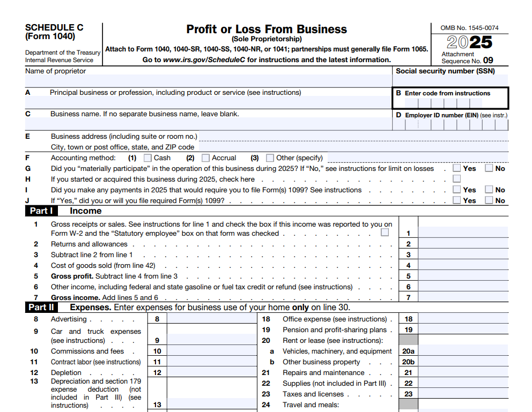Click the line 18 Office expense field
The height and width of the screenshot is (412, 532).
coord(463,318)
